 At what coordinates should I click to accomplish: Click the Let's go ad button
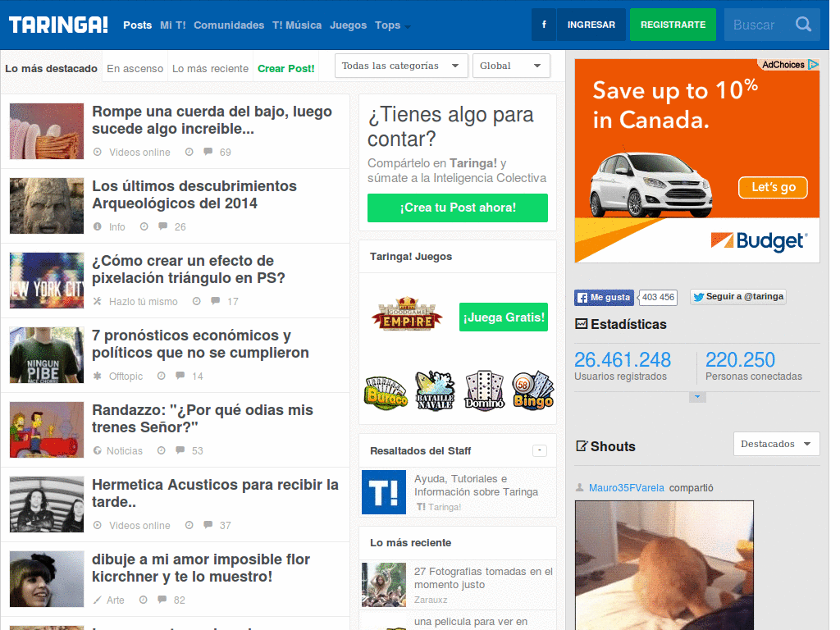coord(773,188)
